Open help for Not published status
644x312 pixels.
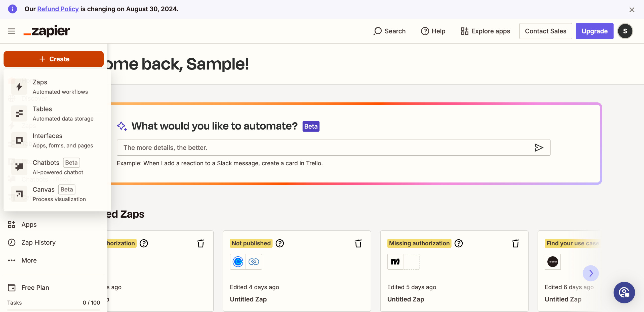click(x=279, y=243)
